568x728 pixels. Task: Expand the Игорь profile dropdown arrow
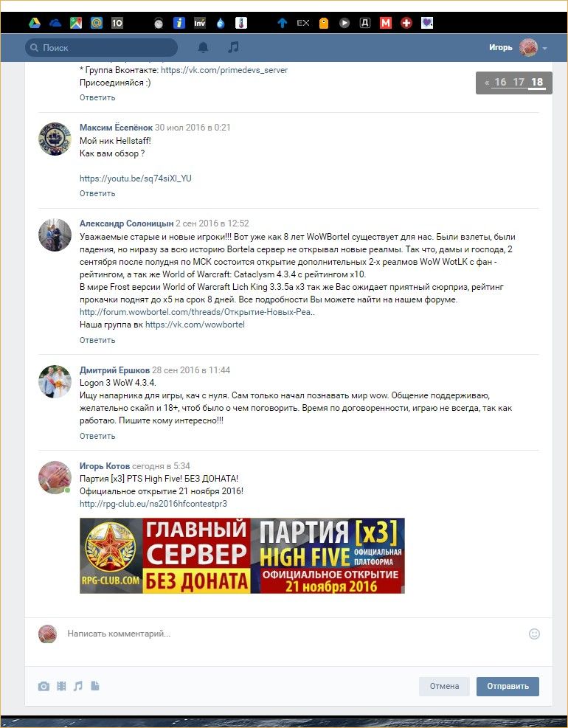[x=544, y=48]
